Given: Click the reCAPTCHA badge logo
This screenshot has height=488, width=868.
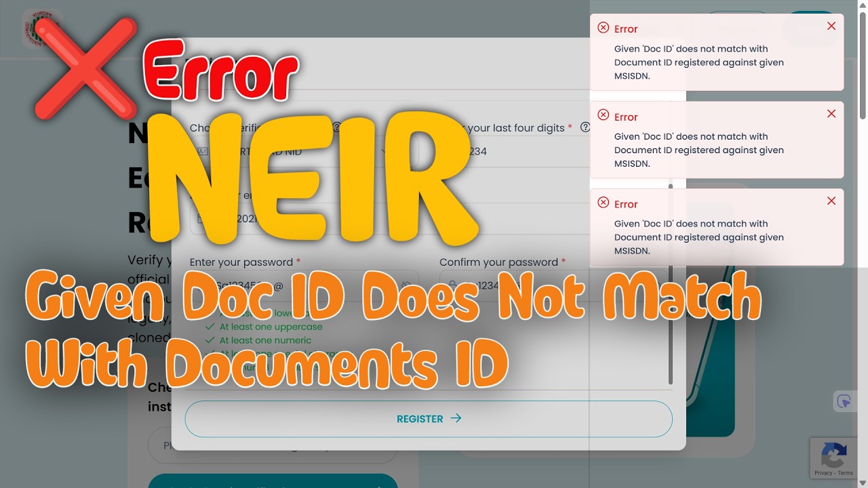Looking at the screenshot, I should [x=833, y=455].
